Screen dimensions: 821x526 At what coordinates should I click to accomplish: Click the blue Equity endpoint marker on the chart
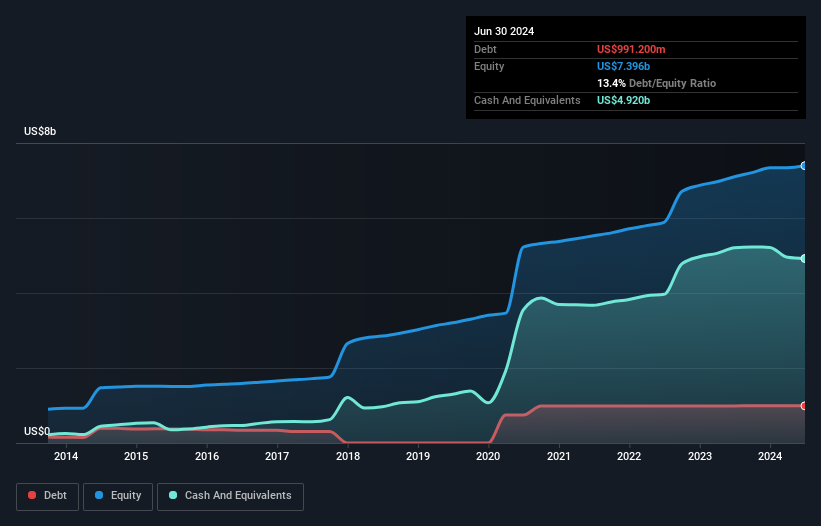pyautogui.click(x=804, y=166)
